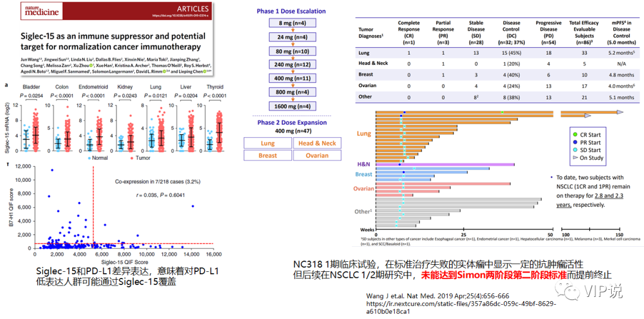Click the 80 mg (n=10) dose box

pos(293,51)
